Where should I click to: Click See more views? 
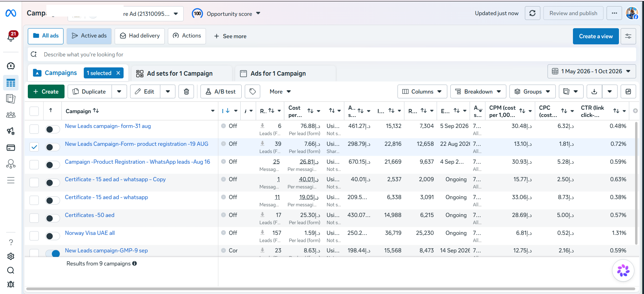[x=230, y=36]
